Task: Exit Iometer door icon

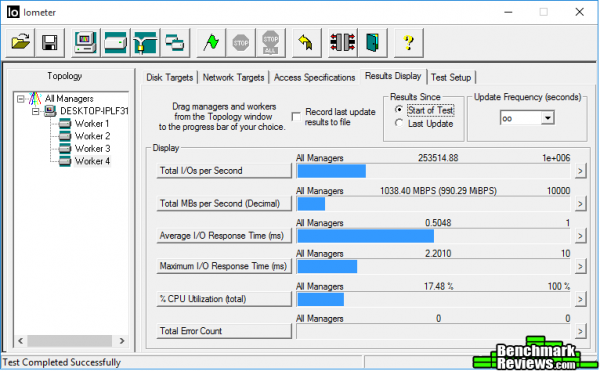Action: [373, 42]
